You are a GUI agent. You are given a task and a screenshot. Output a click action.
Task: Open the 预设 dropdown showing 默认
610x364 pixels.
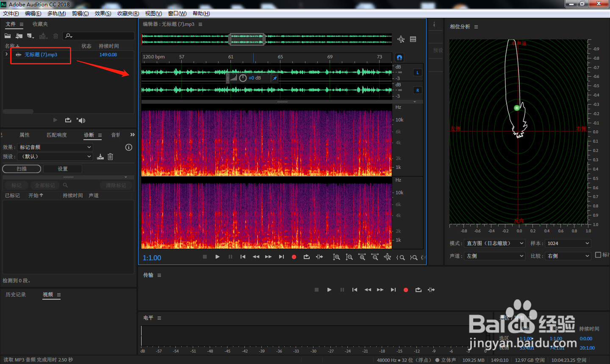click(55, 156)
